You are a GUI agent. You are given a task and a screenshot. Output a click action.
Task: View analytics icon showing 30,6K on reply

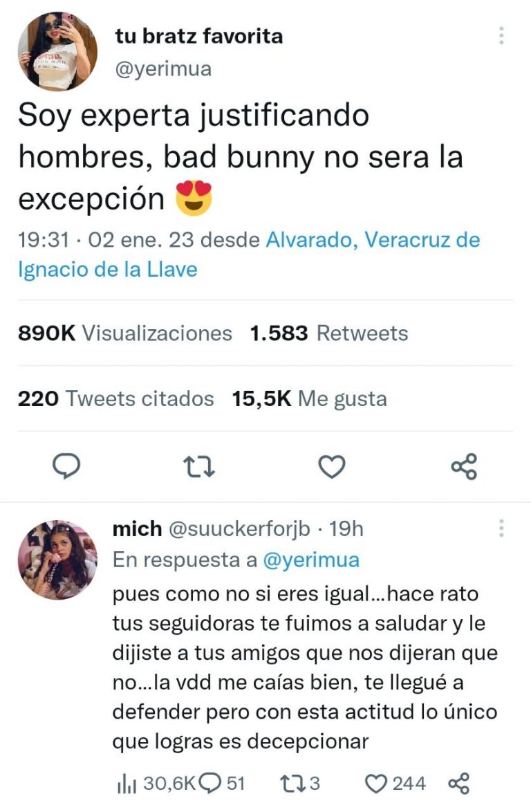[x=127, y=784]
